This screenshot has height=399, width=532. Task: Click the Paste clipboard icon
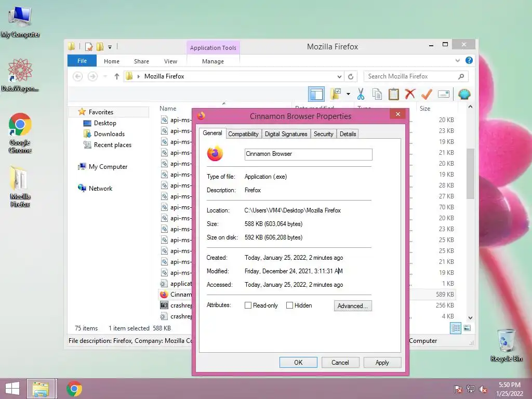pyautogui.click(x=394, y=94)
